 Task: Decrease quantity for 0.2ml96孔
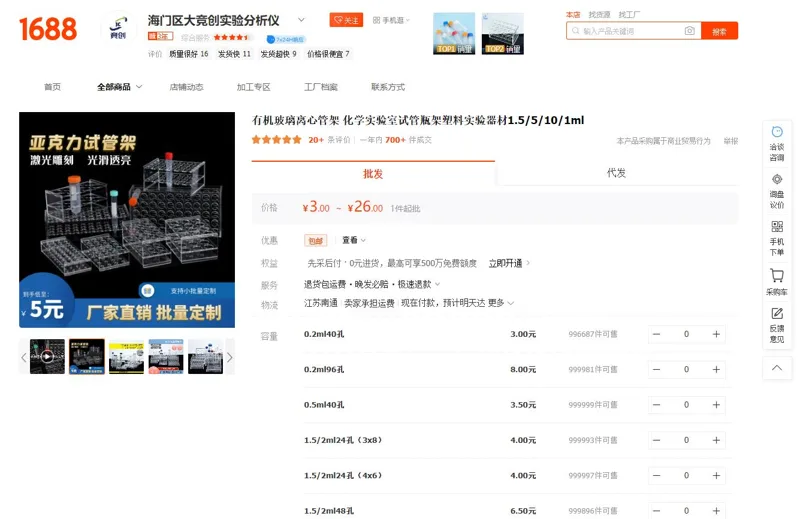pyautogui.click(x=657, y=369)
